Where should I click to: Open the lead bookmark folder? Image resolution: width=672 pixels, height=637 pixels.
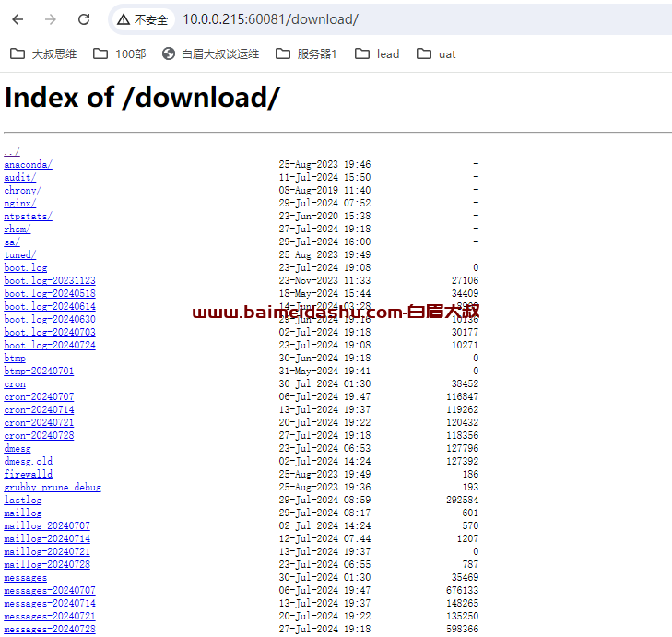coord(377,54)
